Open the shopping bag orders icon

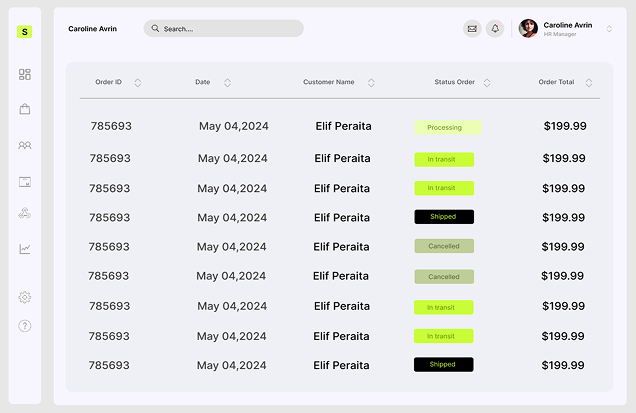point(25,109)
